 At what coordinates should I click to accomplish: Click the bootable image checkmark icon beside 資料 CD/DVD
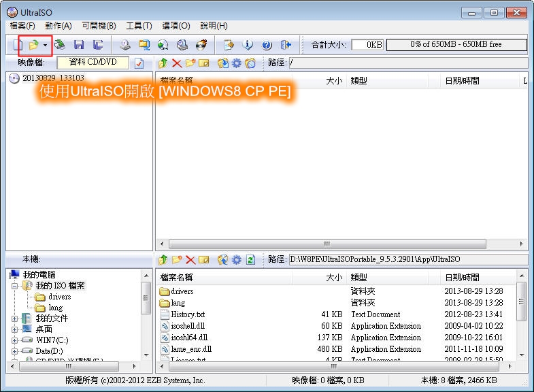pos(139,63)
